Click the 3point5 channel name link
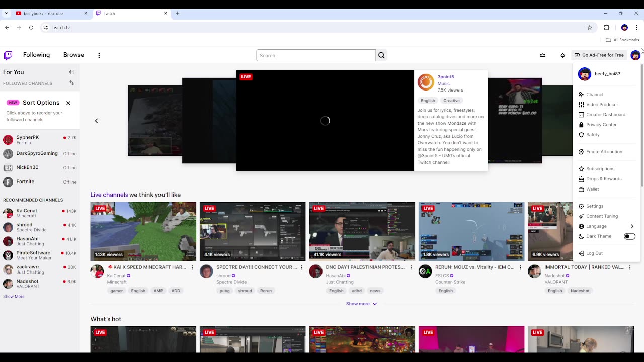Image resolution: width=644 pixels, height=362 pixels. 446,77
